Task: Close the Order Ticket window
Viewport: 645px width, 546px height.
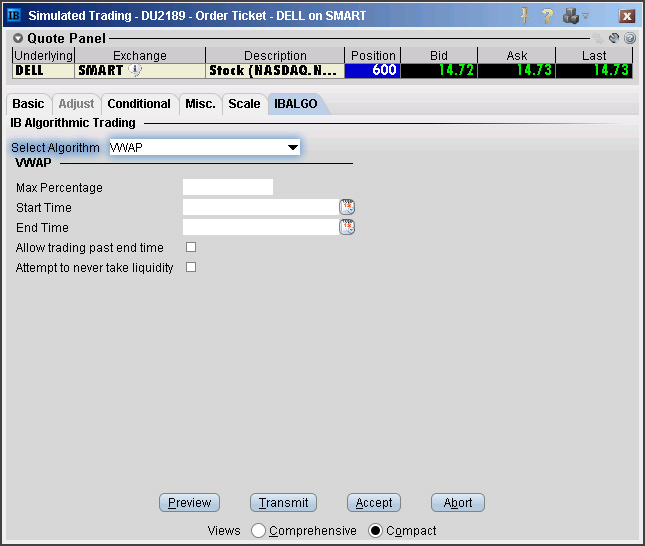Action: (627, 16)
